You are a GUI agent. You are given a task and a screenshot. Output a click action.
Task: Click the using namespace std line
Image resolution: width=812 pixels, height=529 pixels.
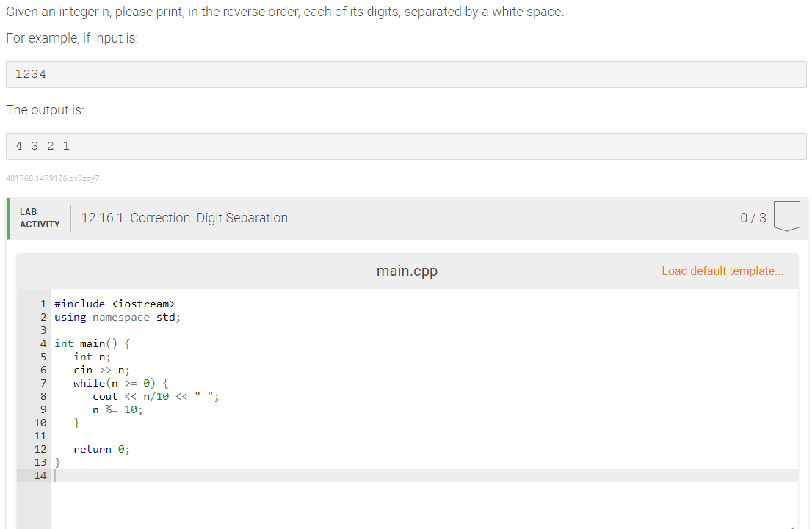click(x=117, y=317)
